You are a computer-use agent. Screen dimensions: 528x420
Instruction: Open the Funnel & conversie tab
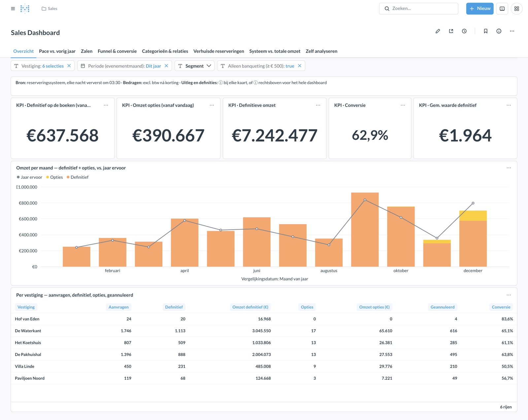[117, 51]
